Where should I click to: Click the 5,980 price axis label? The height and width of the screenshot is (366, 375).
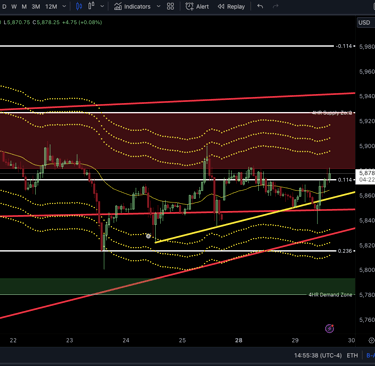click(367, 47)
